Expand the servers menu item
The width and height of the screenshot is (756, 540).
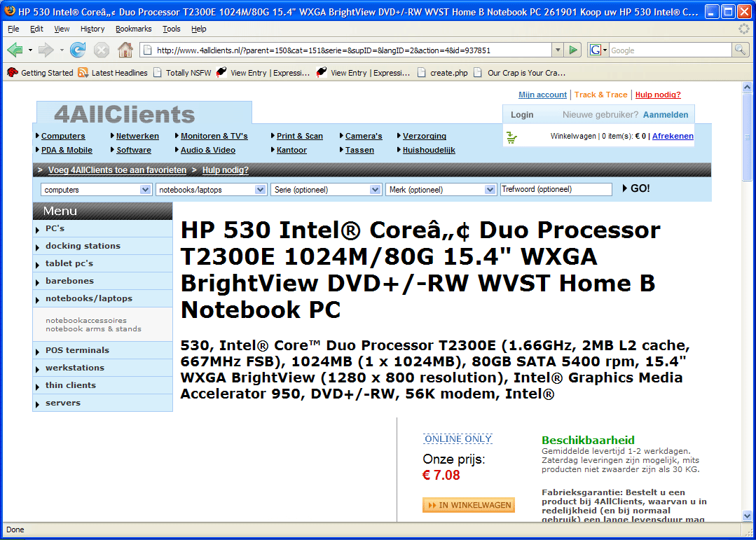pyautogui.click(x=102, y=403)
